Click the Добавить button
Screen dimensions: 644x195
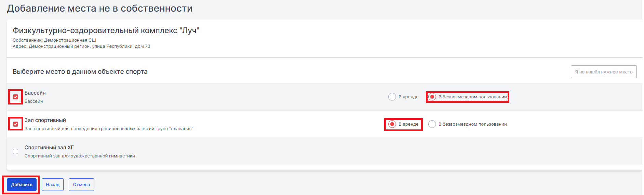22,185
